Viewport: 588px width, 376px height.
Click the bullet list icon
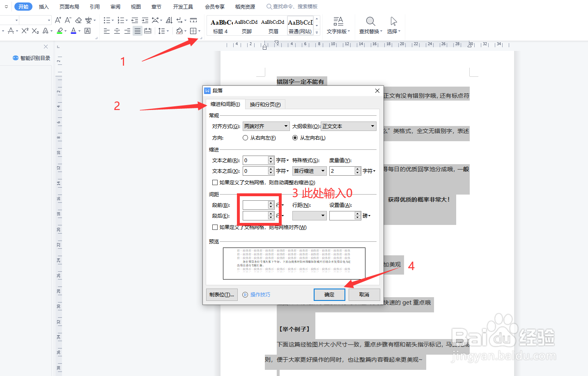point(108,20)
